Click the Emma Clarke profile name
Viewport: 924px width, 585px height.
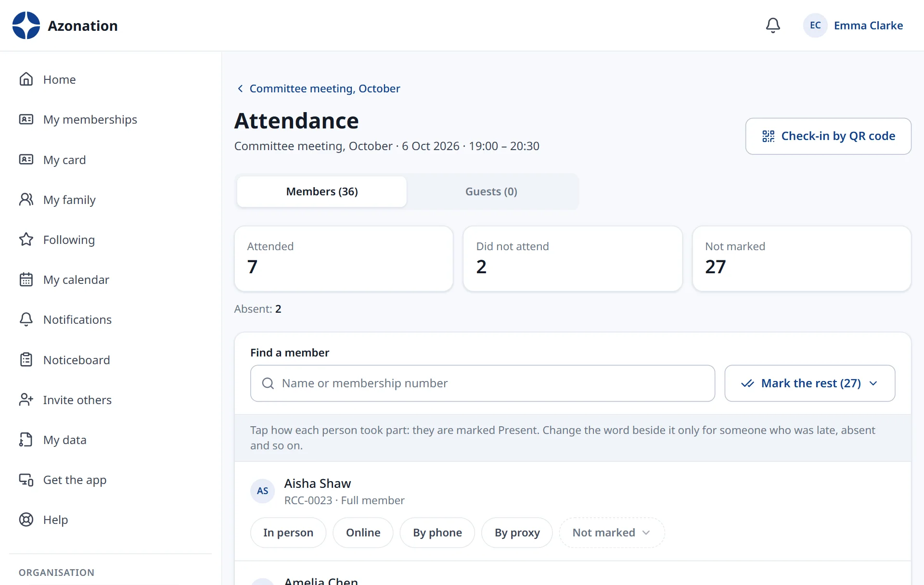(x=868, y=25)
